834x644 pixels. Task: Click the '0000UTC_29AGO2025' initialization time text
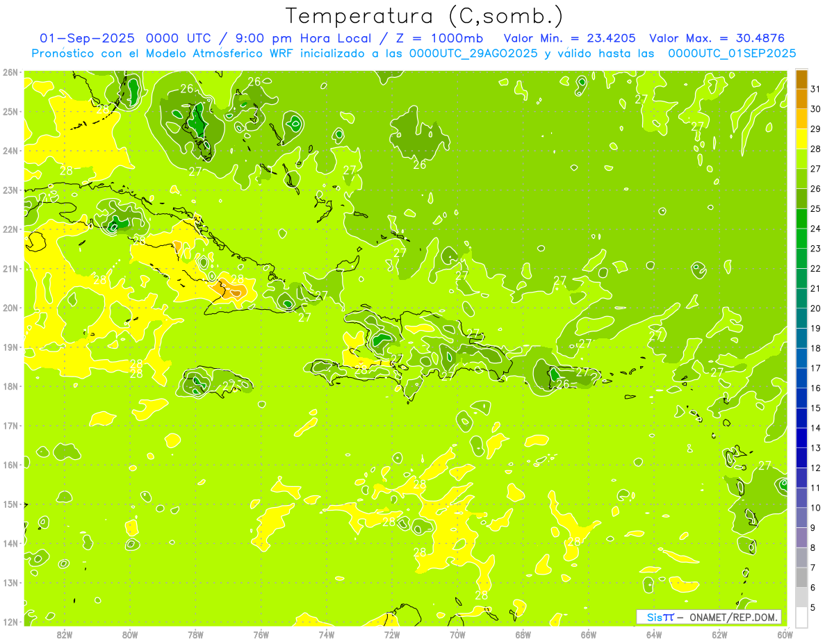(473, 53)
